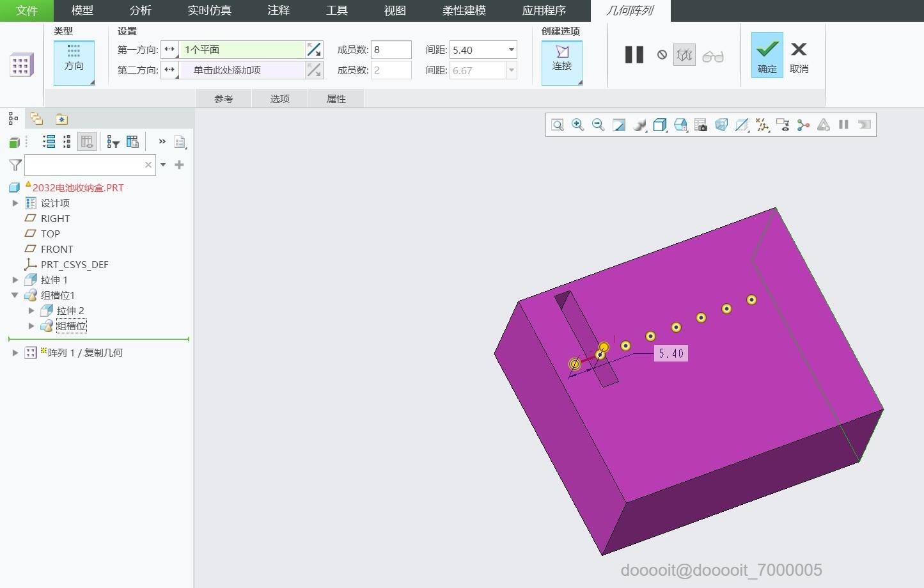Open the layer tree stacked-folders icon

(36, 119)
